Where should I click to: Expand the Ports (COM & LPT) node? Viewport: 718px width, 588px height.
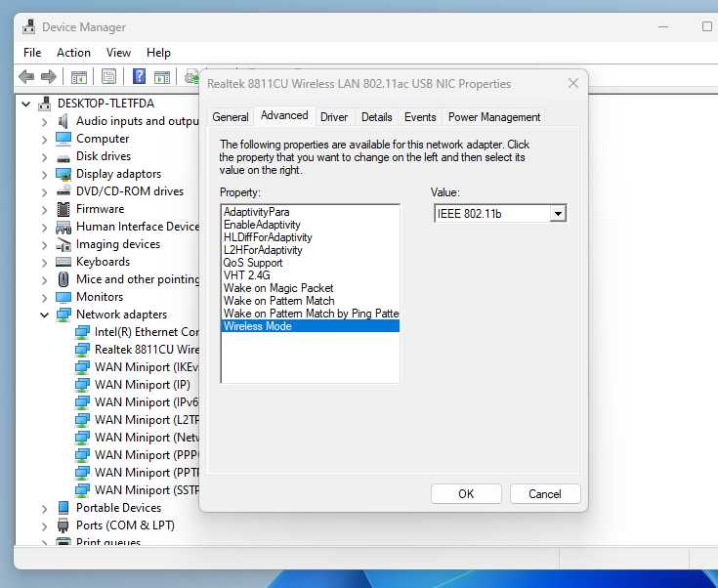pyautogui.click(x=44, y=525)
